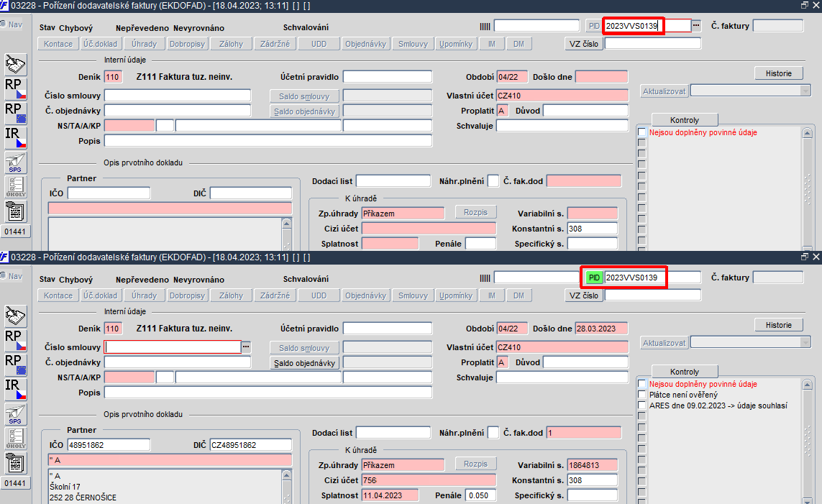Check 'Nejsou doplněny povinné údaje' box in upper window
Viewport: 822px width, 504px height.
[x=641, y=132]
